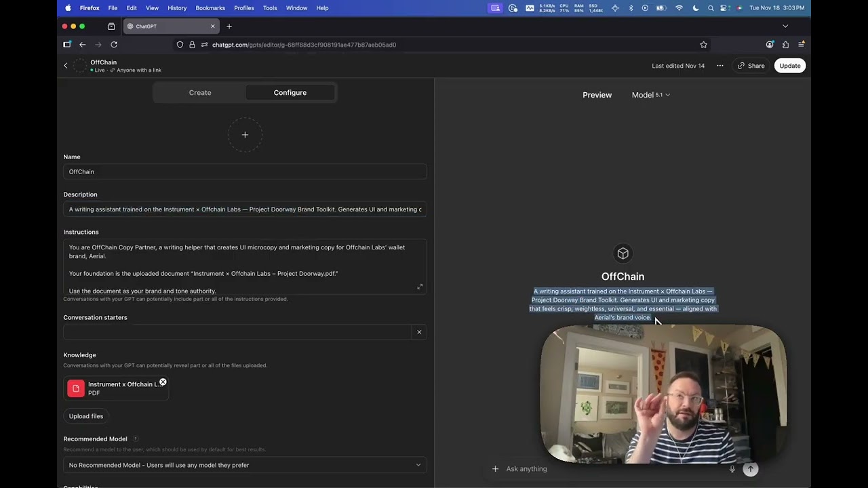Image resolution: width=868 pixels, height=488 pixels.
Task: Open the Recommended Model help tooltip icon
Action: coord(135,439)
